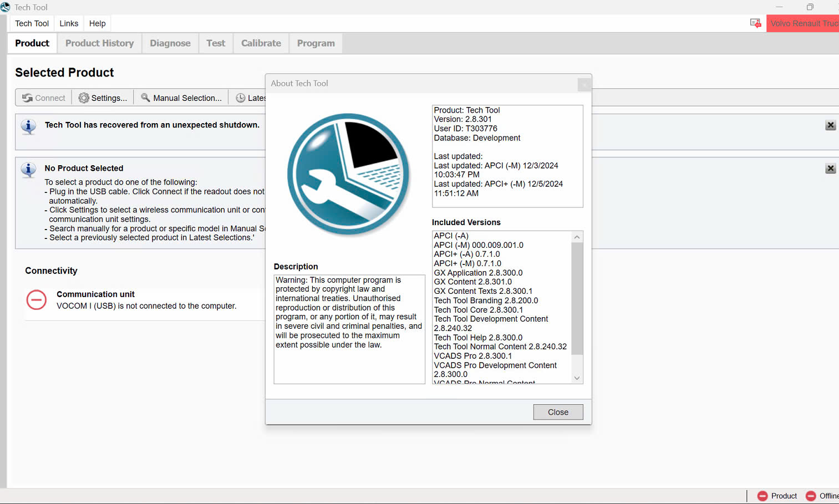Switch to the Product History tab
Viewport: 839px width, 504px height.
99,43
